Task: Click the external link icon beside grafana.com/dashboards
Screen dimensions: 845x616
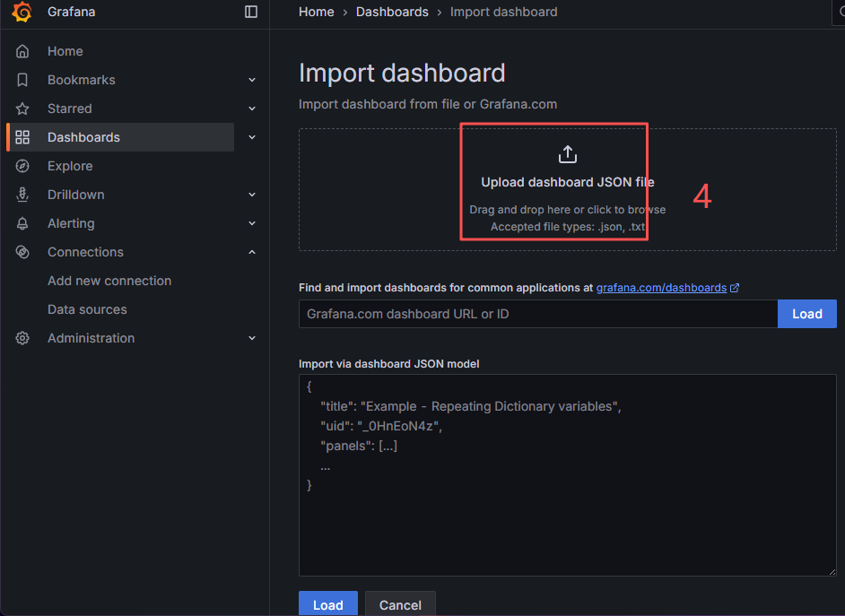Action: pyautogui.click(x=735, y=288)
